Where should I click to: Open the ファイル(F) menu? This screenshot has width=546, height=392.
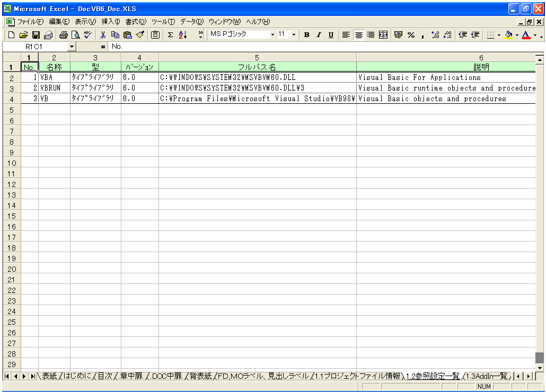click(x=30, y=22)
